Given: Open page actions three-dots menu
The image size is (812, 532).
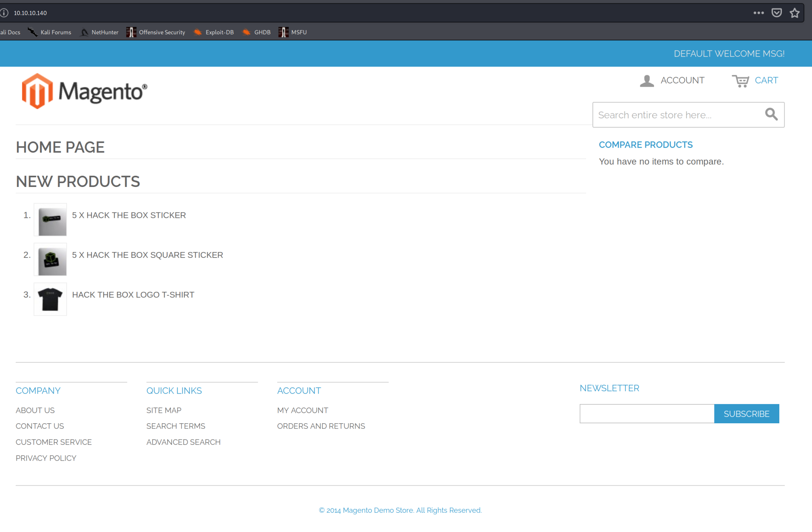Looking at the screenshot, I should pos(758,13).
